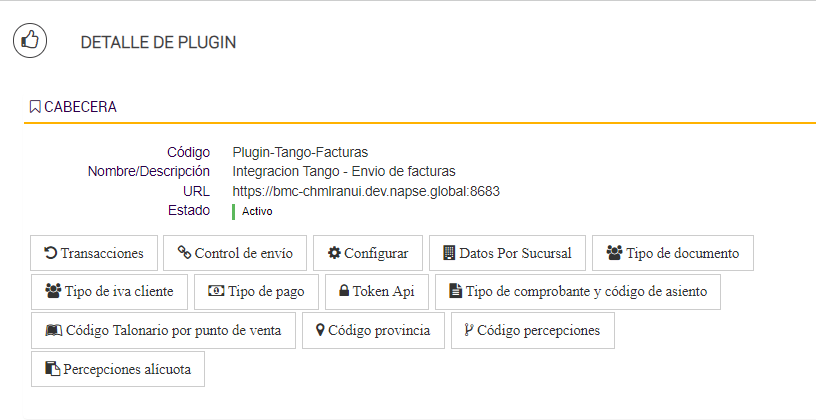The image size is (816, 420).
Task: Click the bookmark icon next to Cabecera
Action: pos(35,106)
